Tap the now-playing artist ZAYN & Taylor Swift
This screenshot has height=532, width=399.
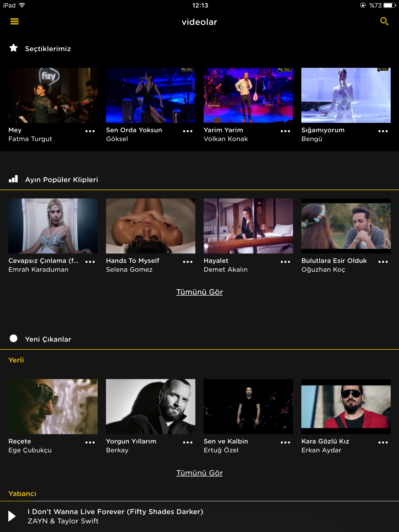[63, 521]
